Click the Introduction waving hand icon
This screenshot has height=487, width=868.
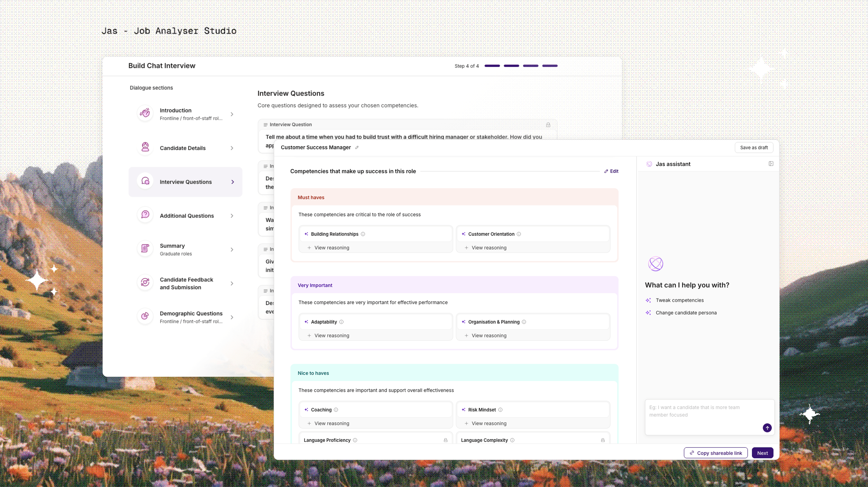point(145,113)
